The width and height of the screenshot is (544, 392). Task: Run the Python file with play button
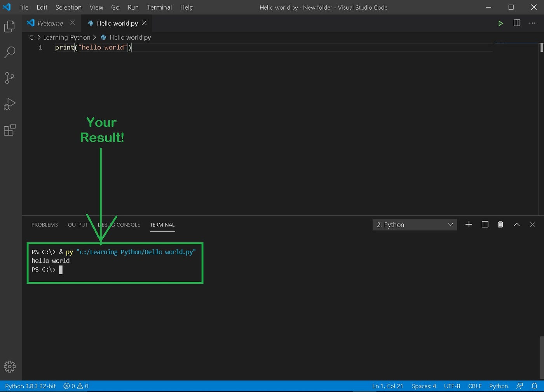pos(500,23)
